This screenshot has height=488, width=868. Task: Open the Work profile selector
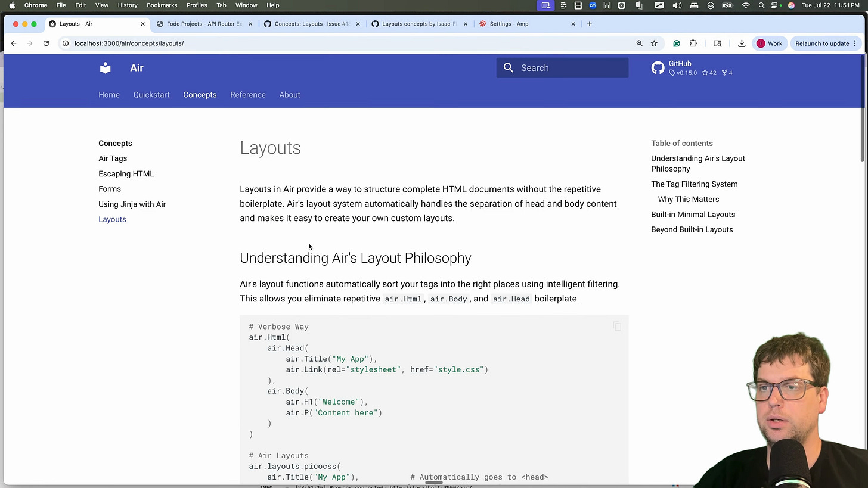(x=770, y=43)
